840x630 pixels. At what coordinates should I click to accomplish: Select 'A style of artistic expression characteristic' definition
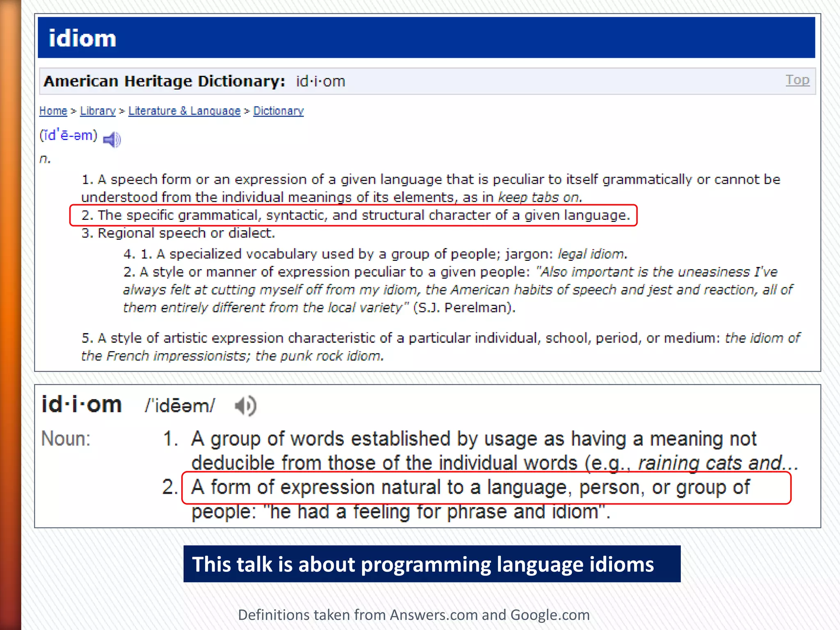point(441,347)
